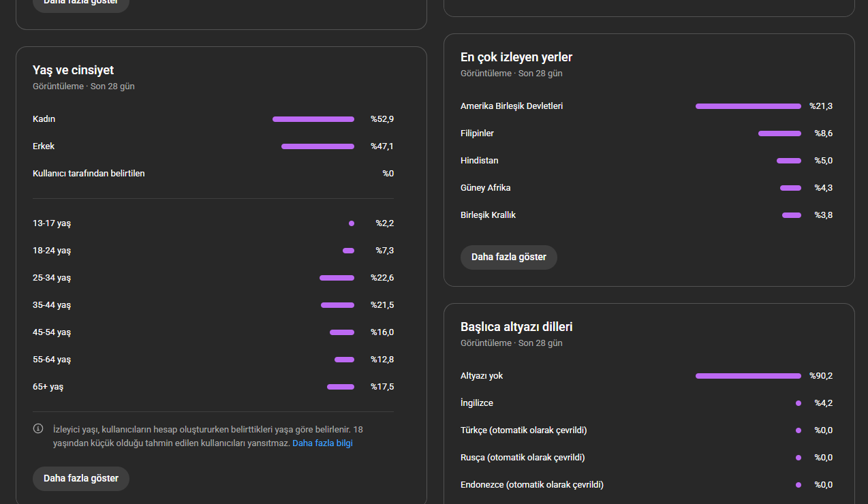Select the 'Altyazı yok' percentage bar
The image size is (868, 504).
(748, 376)
